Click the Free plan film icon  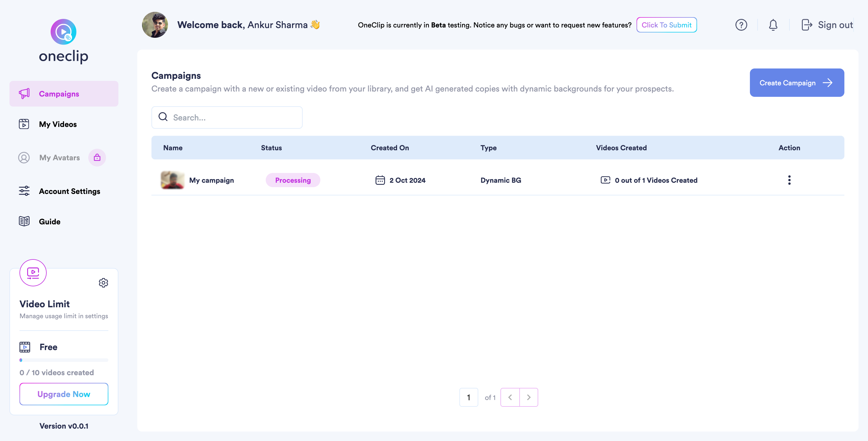(x=25, y=347)
